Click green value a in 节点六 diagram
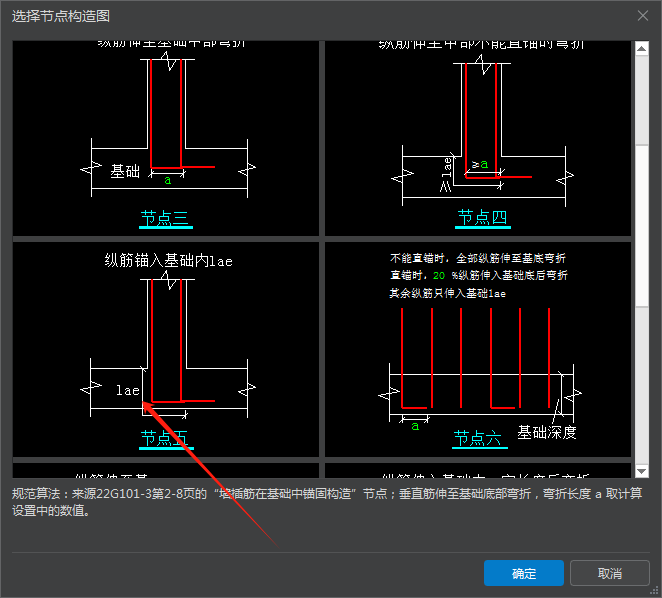Screen dimensions: 662x598 tap(415, 426)
